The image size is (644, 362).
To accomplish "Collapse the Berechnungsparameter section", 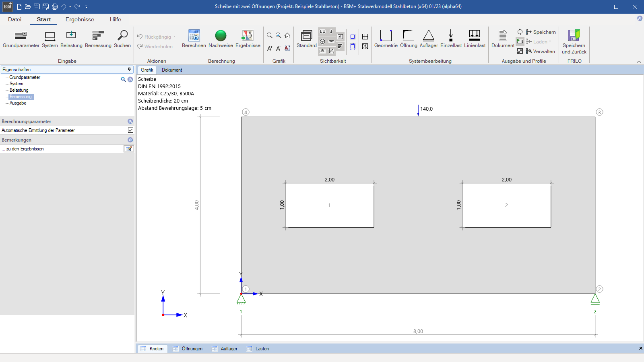I will point(130,121).
